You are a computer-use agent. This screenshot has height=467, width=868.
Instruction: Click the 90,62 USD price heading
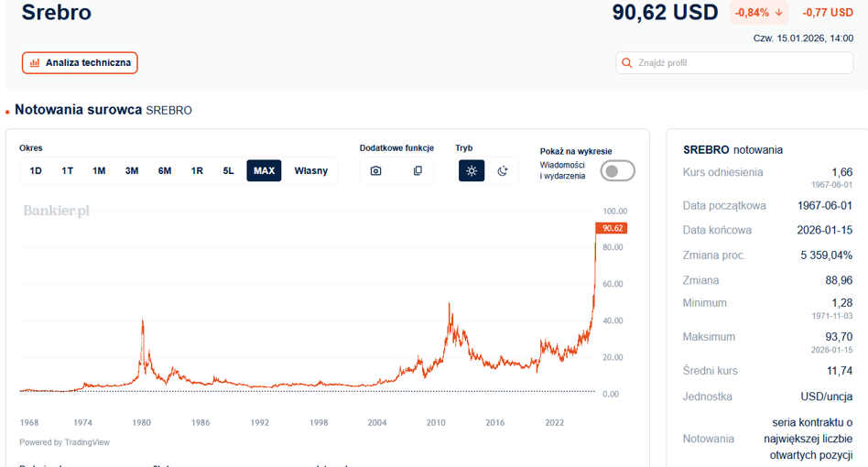(x=665, y=12)
